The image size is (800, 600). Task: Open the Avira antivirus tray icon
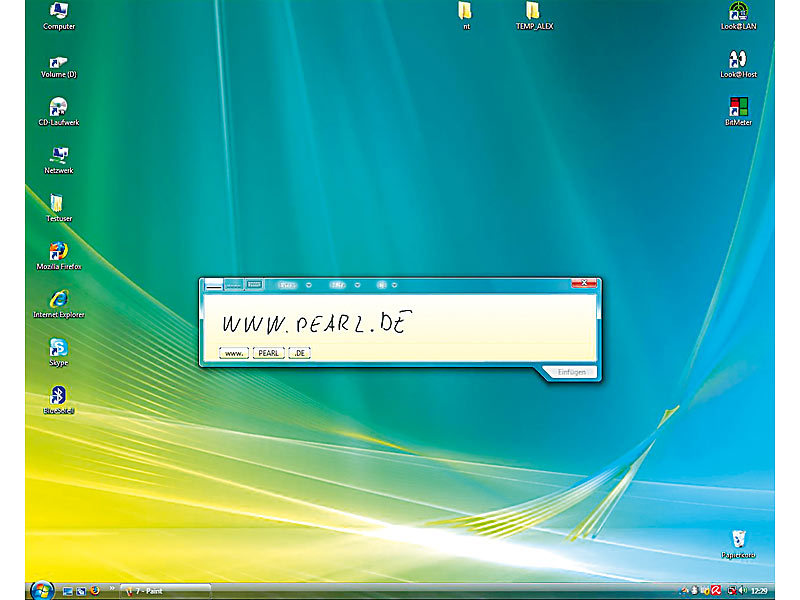click(x=716, y=591)
